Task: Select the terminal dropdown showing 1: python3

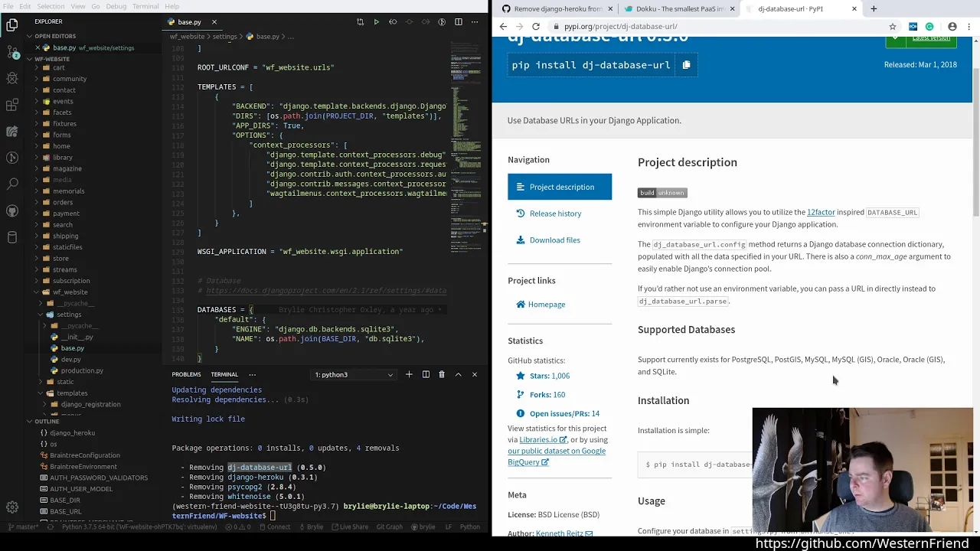Action: click(354, 374)
